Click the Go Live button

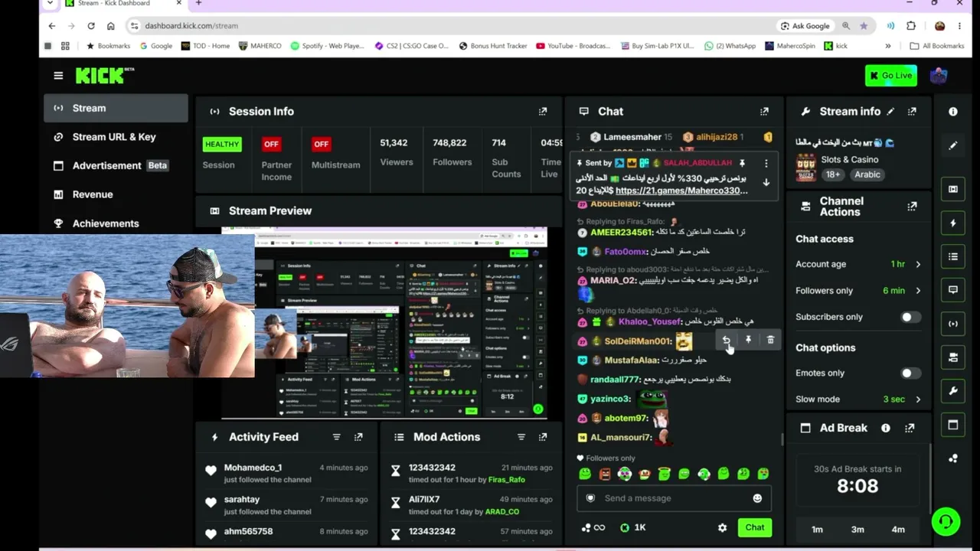(x=891, y=75)
